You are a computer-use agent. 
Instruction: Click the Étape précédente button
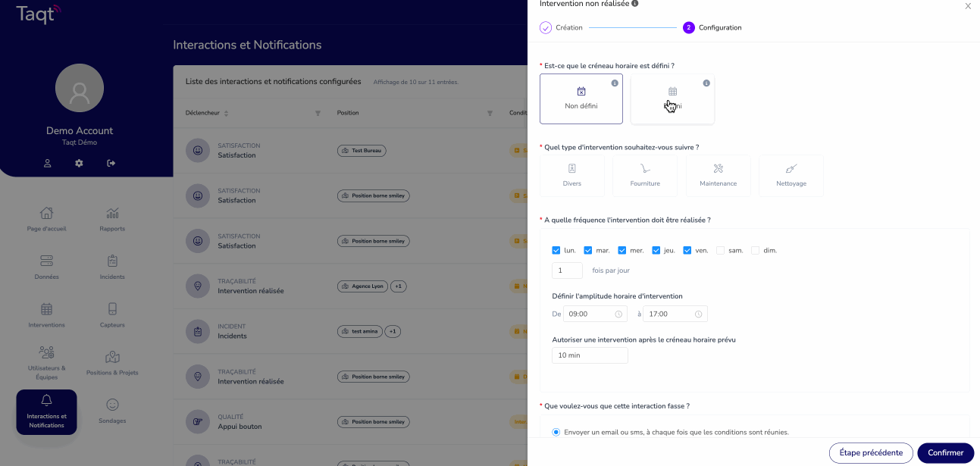click(871, 453)
